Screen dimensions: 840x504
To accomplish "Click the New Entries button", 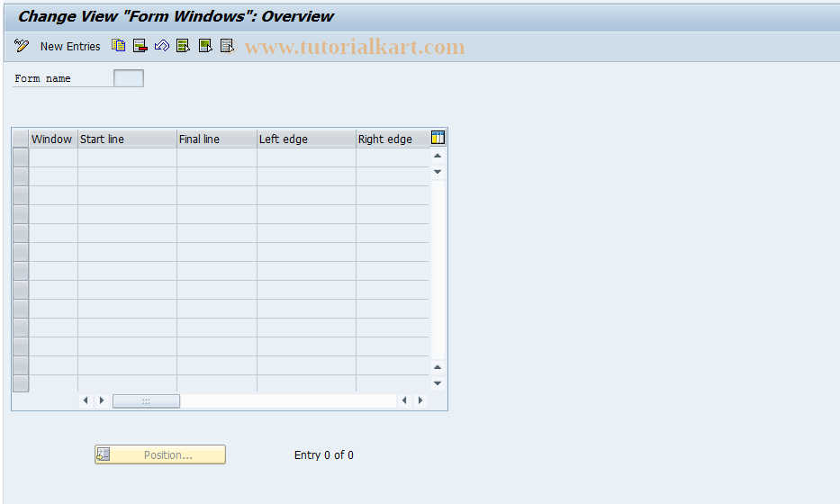I will click(x=70, y=47).
